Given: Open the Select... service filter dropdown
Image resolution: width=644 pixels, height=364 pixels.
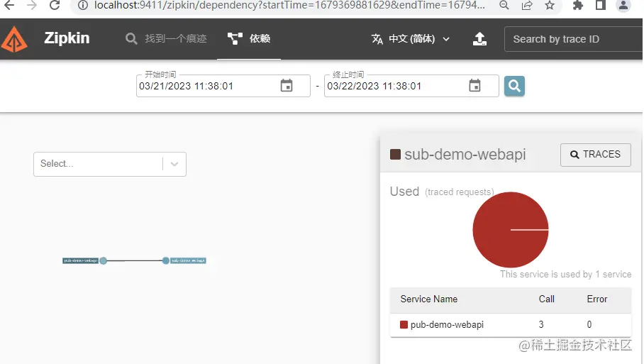Looking at the screenshot, I should click(x=110, y=164).
